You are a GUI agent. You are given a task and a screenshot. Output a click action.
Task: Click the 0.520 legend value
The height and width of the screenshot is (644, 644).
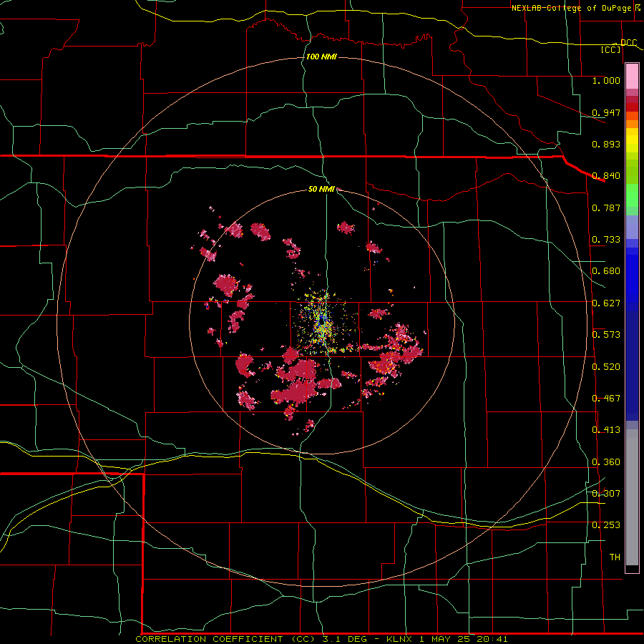pyautogui.click(x=606, y=367)
